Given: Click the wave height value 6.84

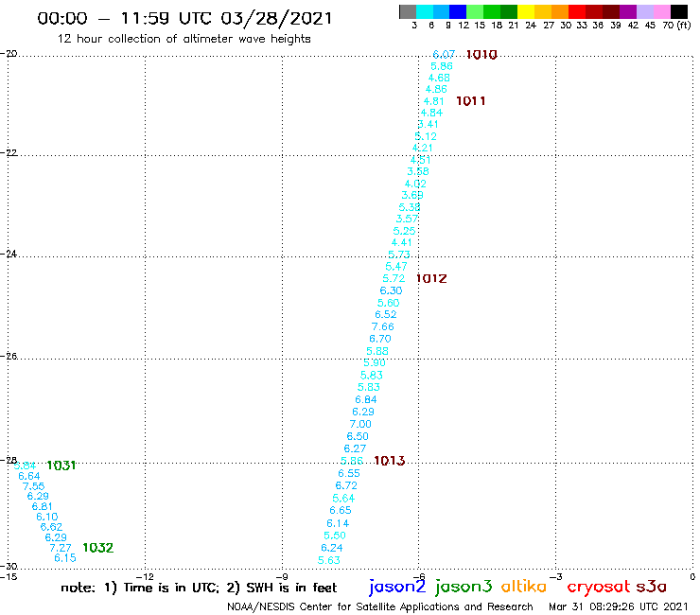Looking at the screenshot, I should (x=366, y=399).
